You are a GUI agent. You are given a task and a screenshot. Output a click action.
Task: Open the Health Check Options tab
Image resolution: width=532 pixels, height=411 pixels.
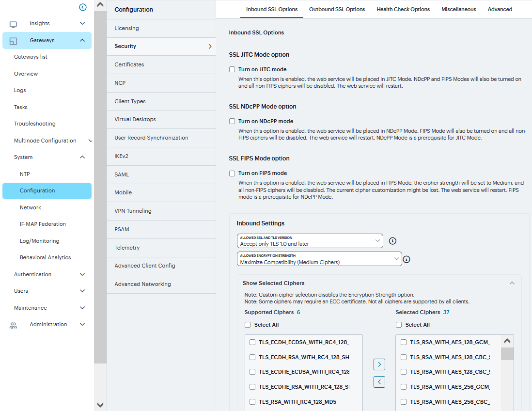[403, 9]
